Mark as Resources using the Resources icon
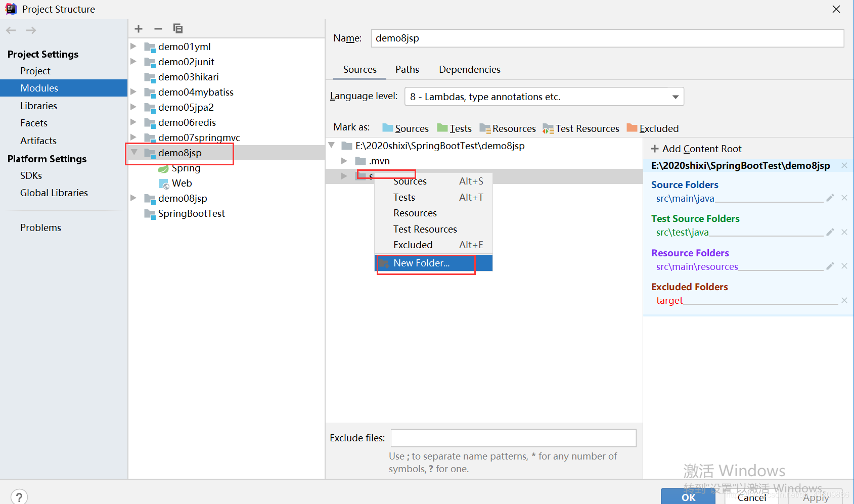Screen dimensions: 854x504 coord(485,128)
